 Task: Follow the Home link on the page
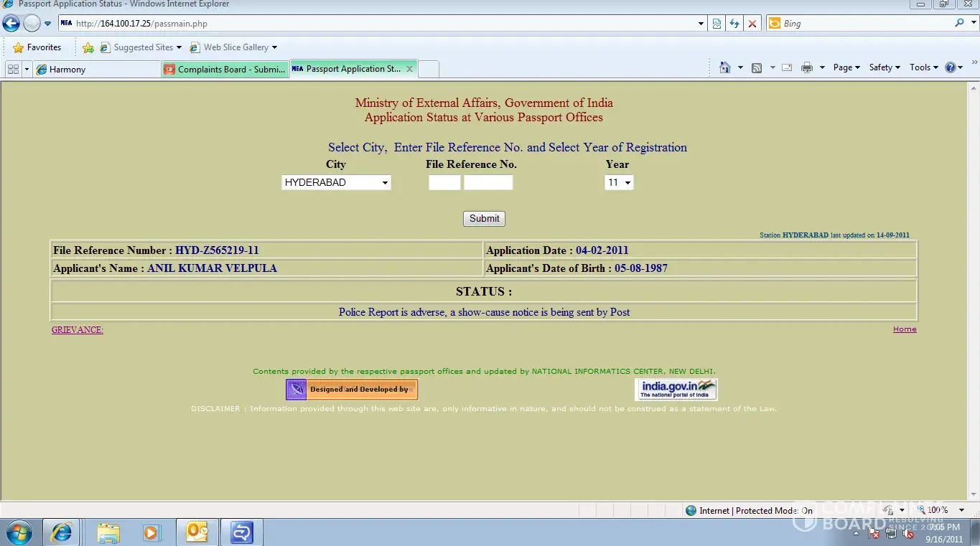point(905,329)
